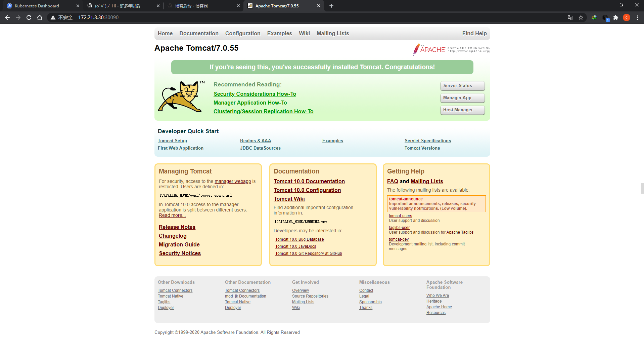Open the orange profile avatar

pos(627,17)
